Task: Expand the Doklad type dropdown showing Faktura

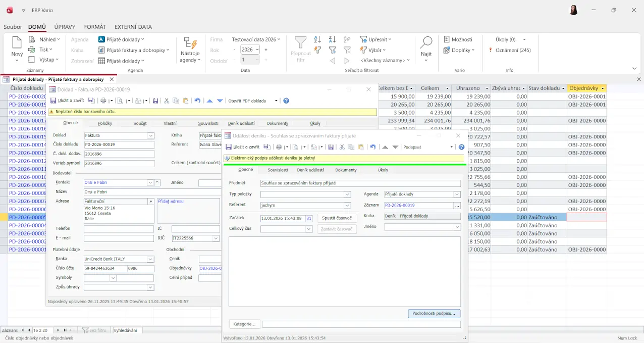Action: [x=150, y=135]
